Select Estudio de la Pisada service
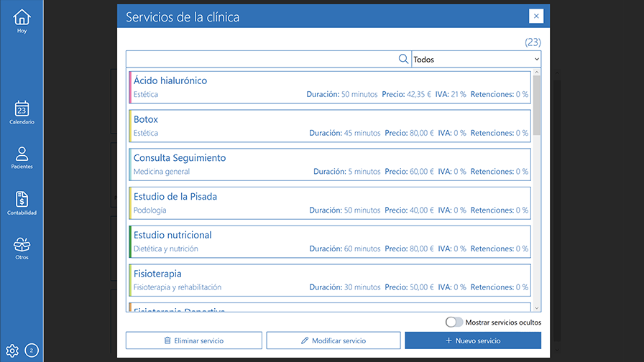Viewport: 644px width, 362px height. pos(330,203)
